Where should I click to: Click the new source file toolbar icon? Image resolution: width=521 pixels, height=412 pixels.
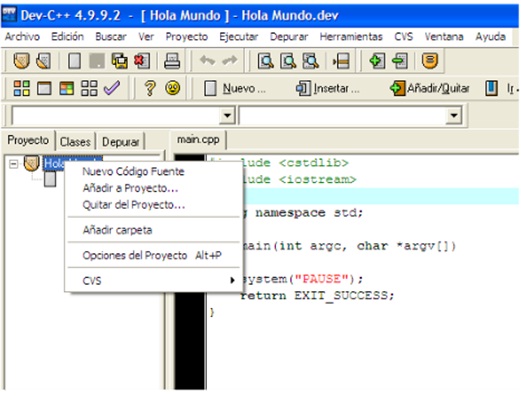point(74,61)
